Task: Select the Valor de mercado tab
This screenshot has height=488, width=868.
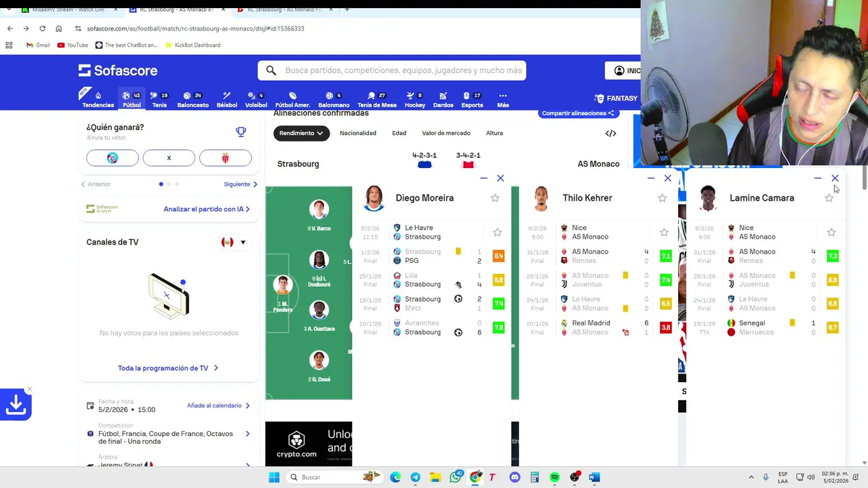Action: click(446, 134)
